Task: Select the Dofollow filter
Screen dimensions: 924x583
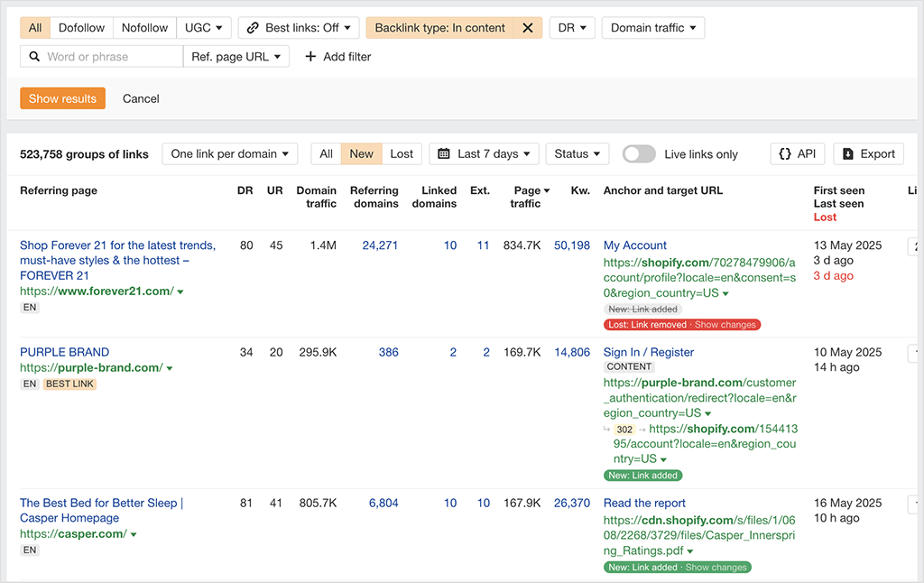Action: pyautogui.click(x=81, y=28)
